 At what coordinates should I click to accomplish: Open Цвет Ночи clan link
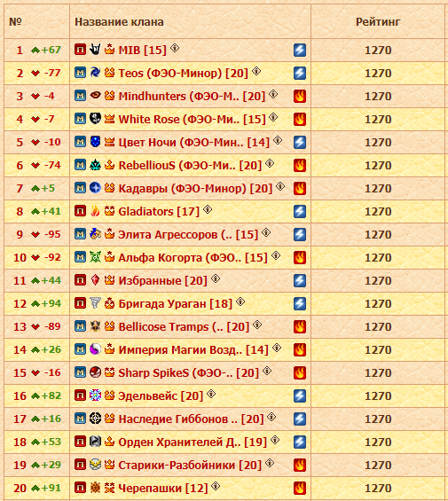click(194, 142)
